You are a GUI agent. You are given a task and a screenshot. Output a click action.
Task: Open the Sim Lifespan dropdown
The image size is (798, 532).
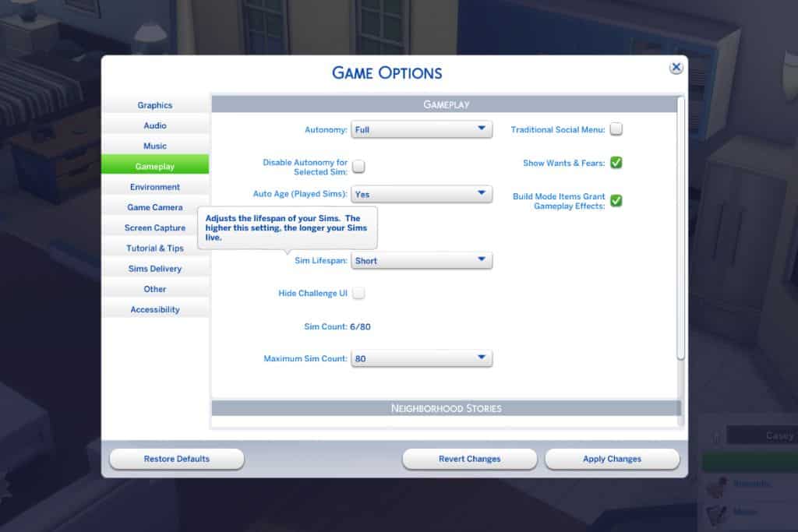click(x=422, y=260)
